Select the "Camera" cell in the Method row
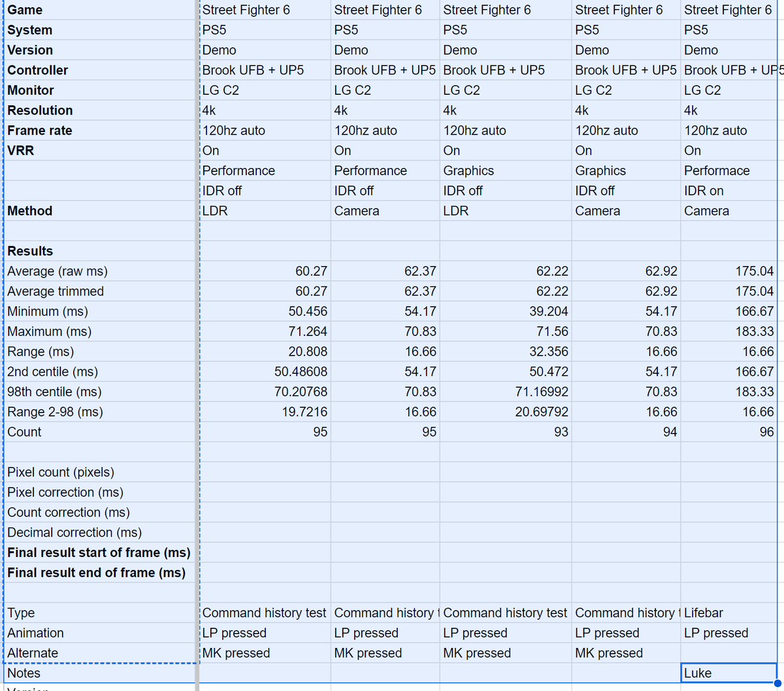784x691 pixels. coord(372,211)
